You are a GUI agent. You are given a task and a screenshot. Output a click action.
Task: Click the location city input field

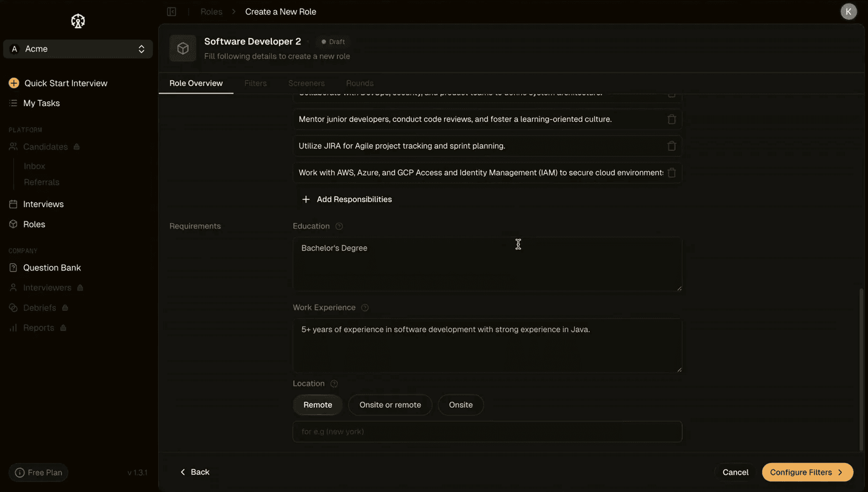tap(487, 432)
